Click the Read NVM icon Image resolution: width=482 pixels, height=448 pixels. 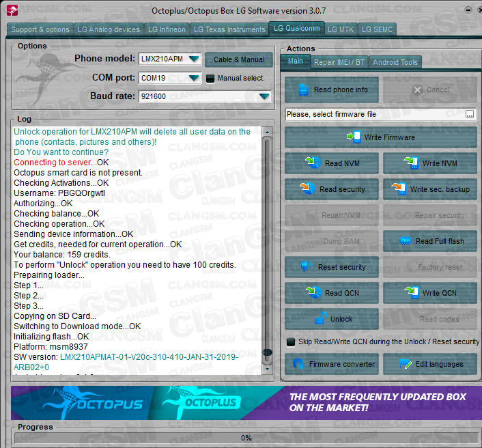pyautogui.click(x=313, y=163)
